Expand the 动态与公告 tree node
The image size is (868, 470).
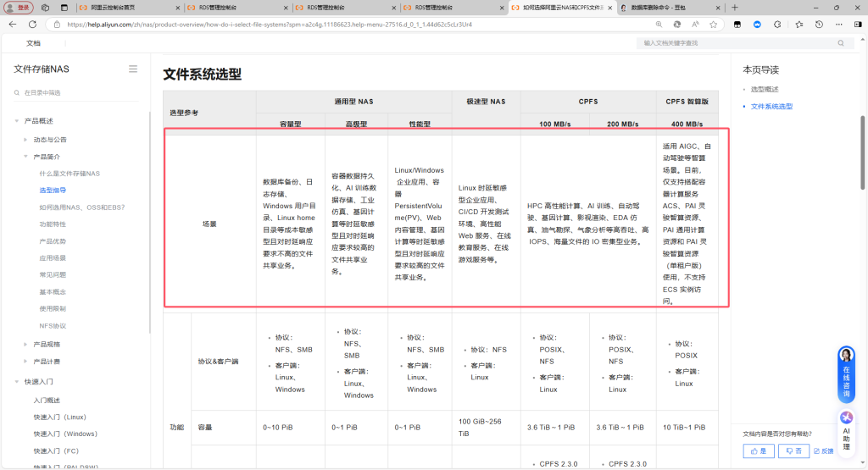[25, 139]
